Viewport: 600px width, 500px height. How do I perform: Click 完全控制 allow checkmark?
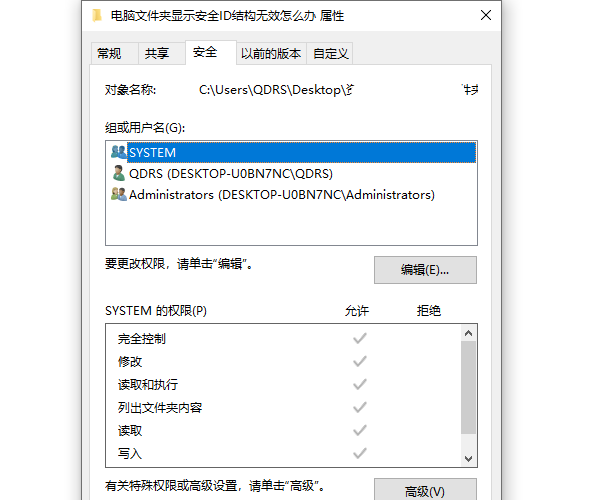click(x=360, y=338)
